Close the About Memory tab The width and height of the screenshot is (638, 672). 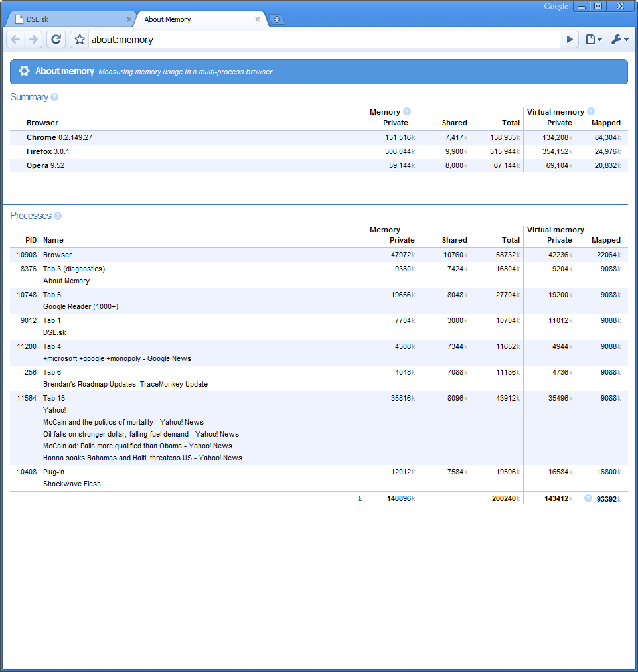(x=258, y=19)
